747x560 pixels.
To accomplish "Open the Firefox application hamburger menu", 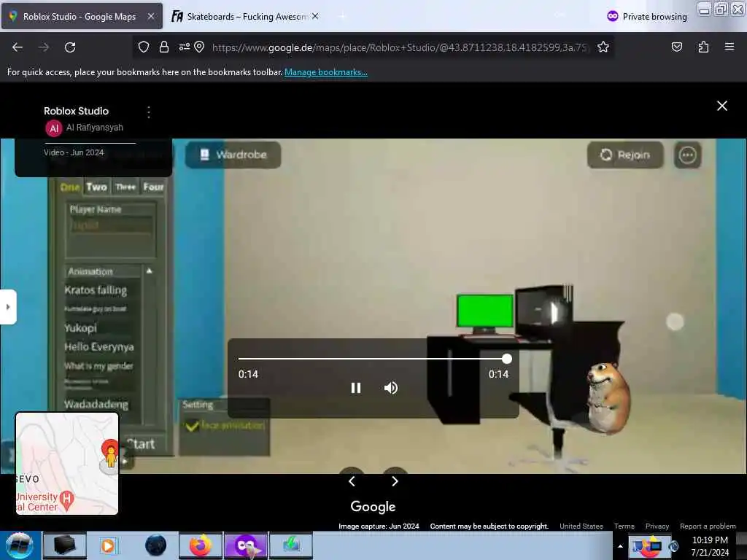I will [729, 47].
